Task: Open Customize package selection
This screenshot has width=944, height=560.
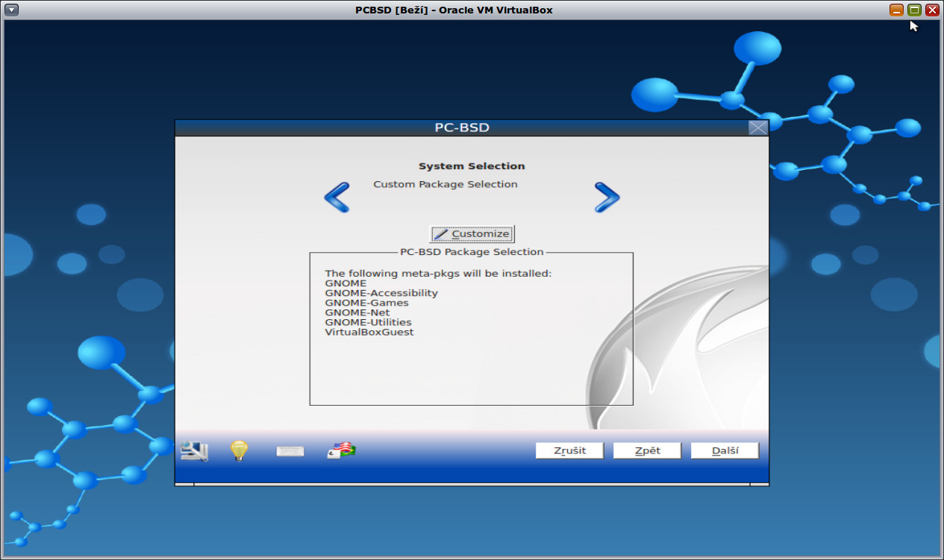Action: [x=472, y=233]
